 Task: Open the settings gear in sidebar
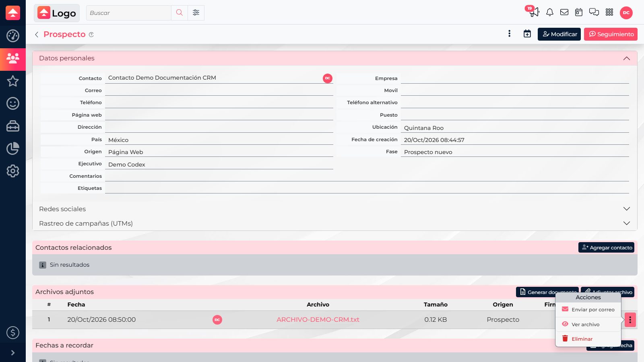(13, 171)
